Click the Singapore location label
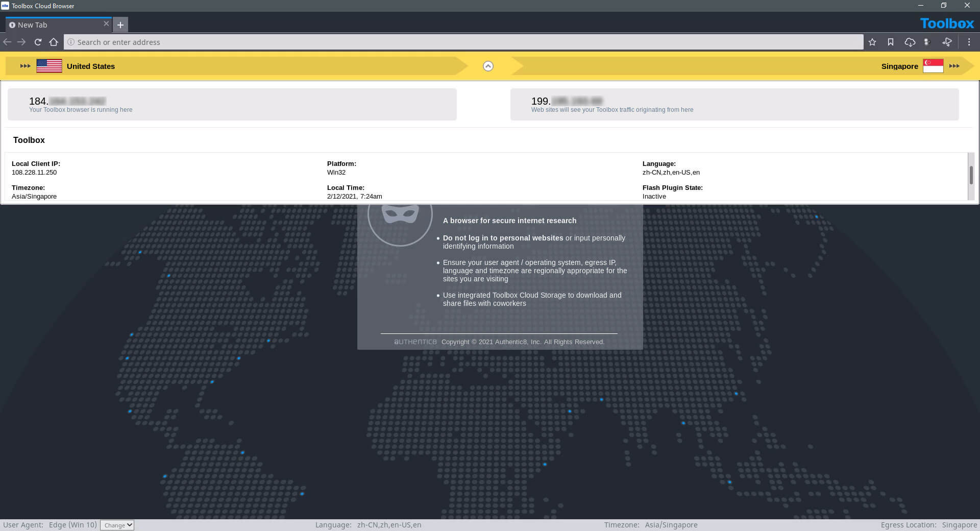The width and height of the screenshot is (980, 531). tap(899, 66)
